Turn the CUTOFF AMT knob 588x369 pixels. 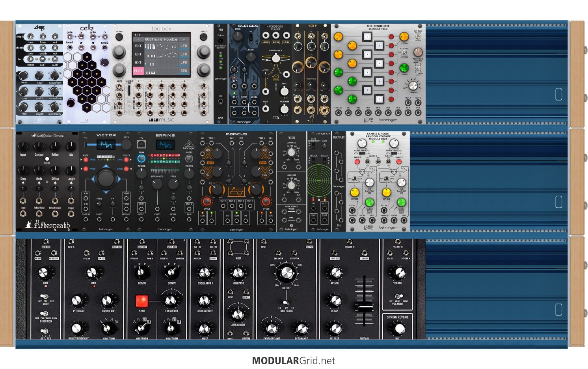pos(109,301)
